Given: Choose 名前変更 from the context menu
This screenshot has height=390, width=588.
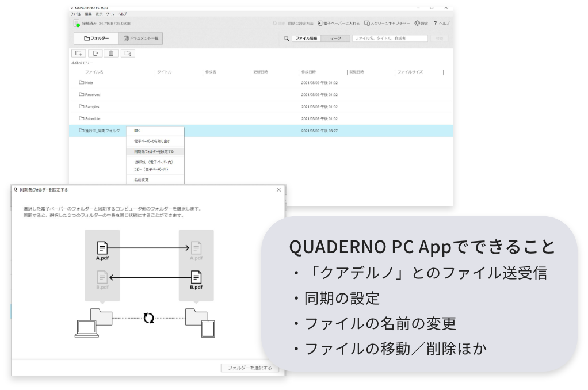Looking at the screenshot, I should pyautogui.click(x=142, y=179).
